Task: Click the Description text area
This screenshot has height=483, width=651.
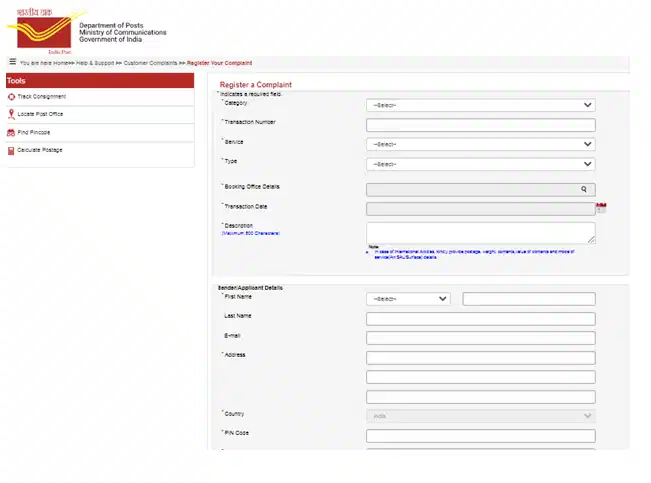Action: [480, 232]
